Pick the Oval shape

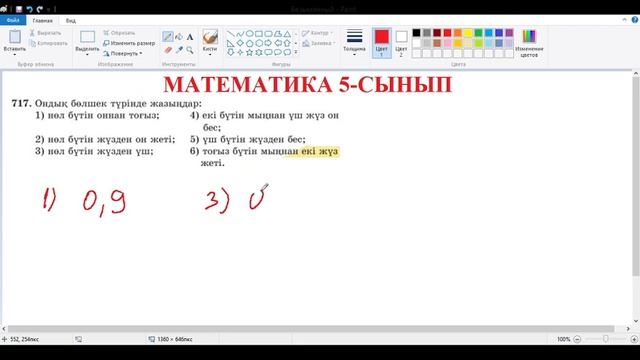[x=249, y=34]
